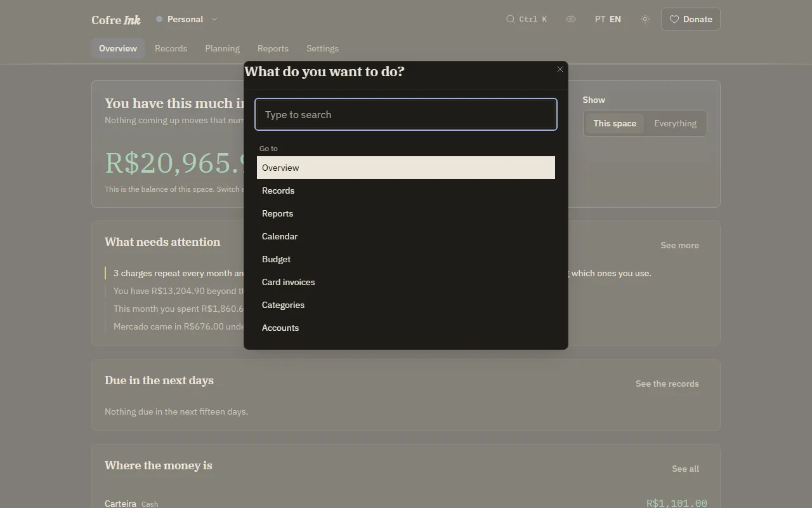Viewport: 812px width, 508px height.
Task: Click the Personal space color dot
Action: [159, 19]
